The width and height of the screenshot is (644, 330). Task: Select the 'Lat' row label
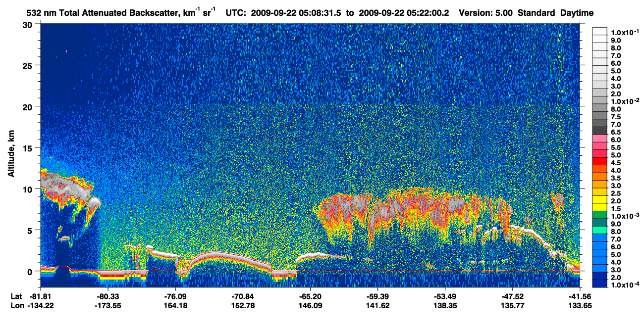16,296
